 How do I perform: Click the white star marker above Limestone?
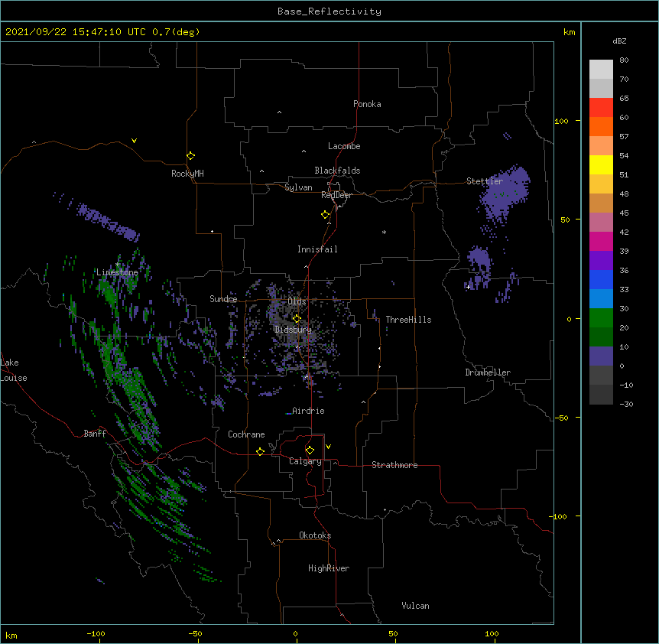click(117, 265)
